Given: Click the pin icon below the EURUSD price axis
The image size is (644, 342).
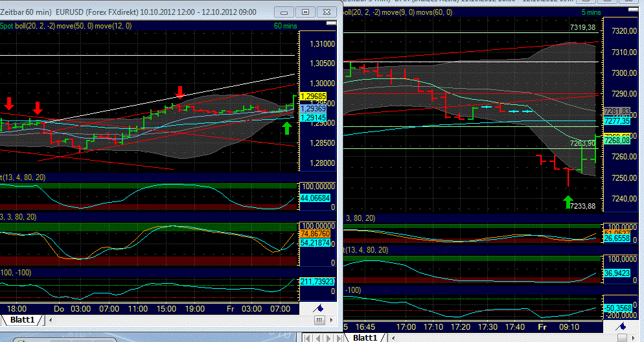Looking at the screenshot, I should click(x=319, y=308).
